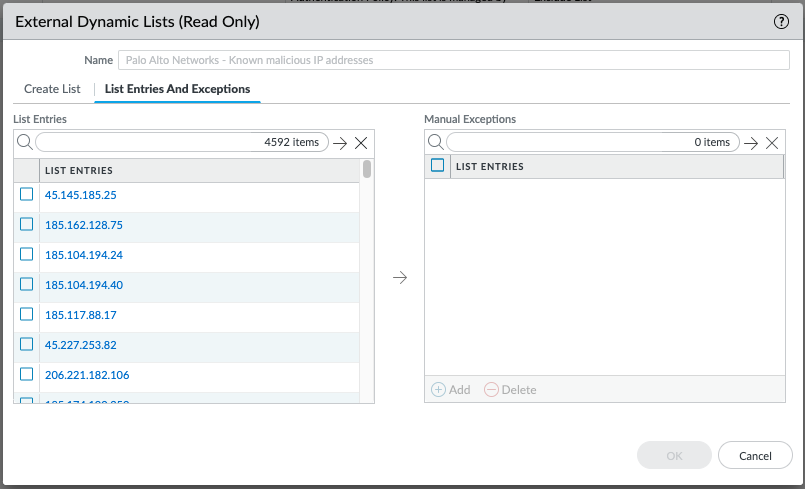Click the Manual Exceptions search magnifier icon
The image size is (805, 489).
tap(435, 142)
